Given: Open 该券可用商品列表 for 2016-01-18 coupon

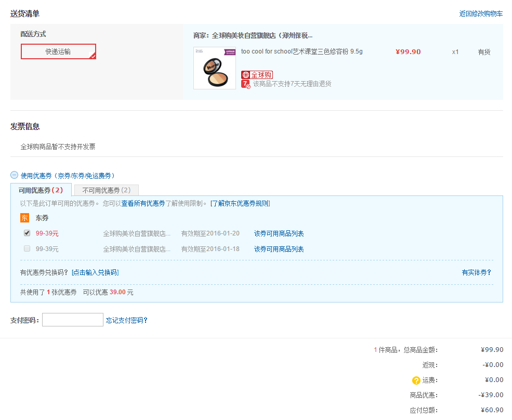Looking at the screenshot, I should 279,249.
